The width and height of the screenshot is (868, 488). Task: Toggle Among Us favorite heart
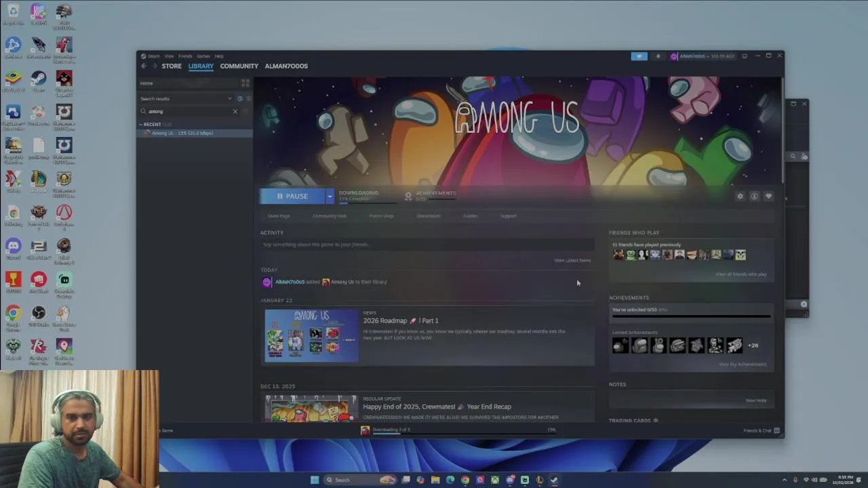coord(768,196)
